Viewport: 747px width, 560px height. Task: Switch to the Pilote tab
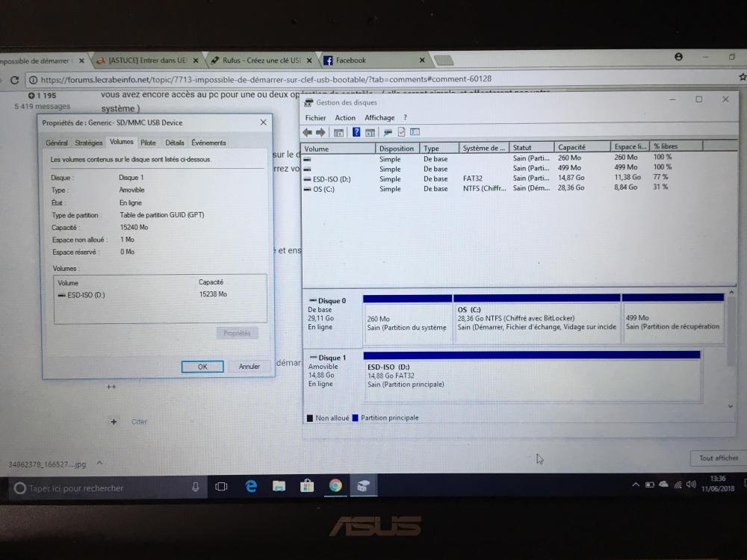pyautogui.click(x=148, y=143)
